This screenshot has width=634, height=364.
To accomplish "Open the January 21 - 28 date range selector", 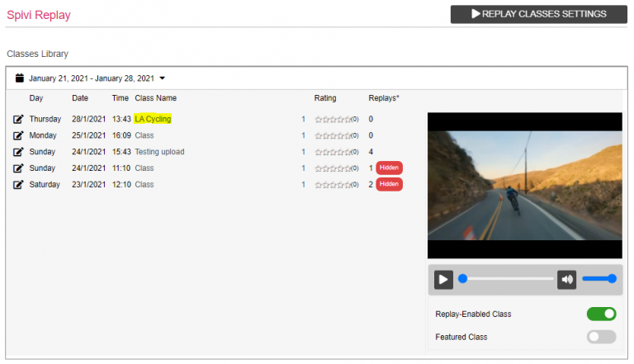I will (92, 78).
